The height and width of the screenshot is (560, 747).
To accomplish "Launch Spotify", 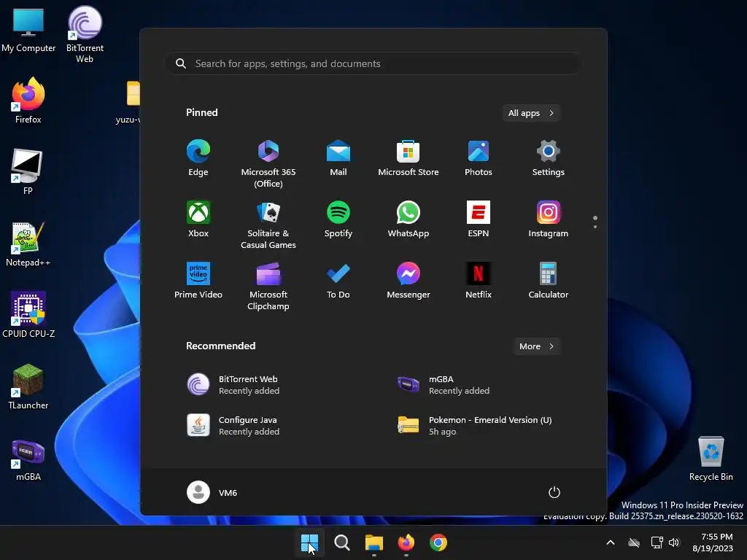I will (338, 219).
